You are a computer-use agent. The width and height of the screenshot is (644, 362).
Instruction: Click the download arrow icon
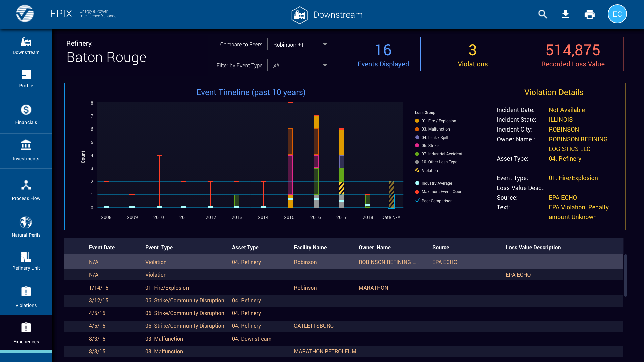566,14
